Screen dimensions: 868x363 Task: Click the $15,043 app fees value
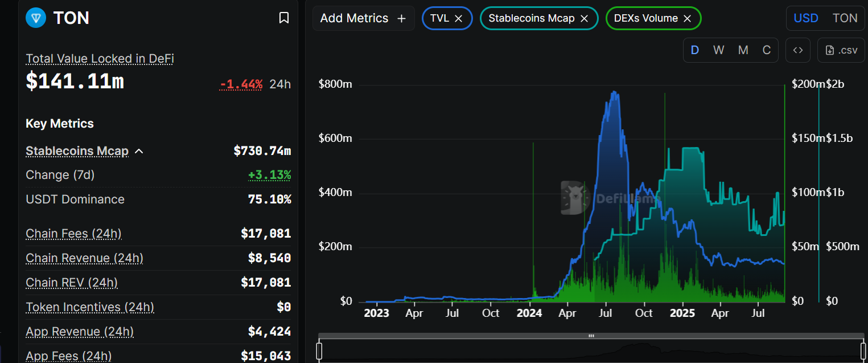point(266,356)
